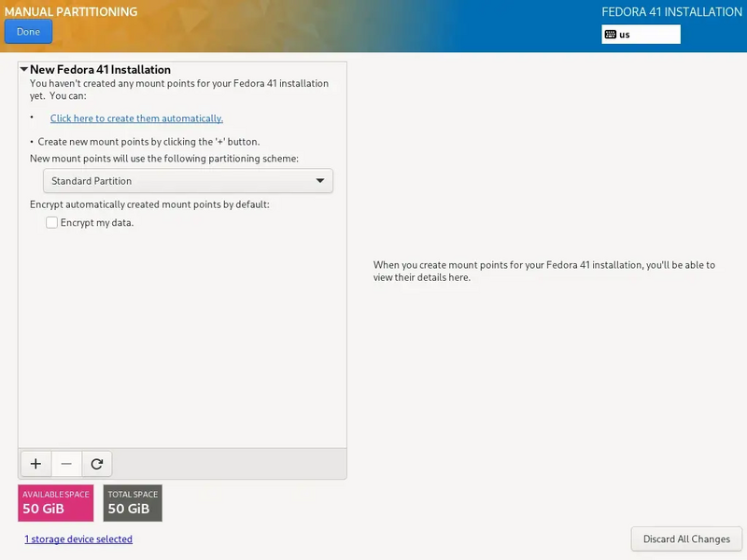Viewport: 747px width, 560px height.
Task: Click the minus icon to remove a mount point
Action: tap(65, 463)
